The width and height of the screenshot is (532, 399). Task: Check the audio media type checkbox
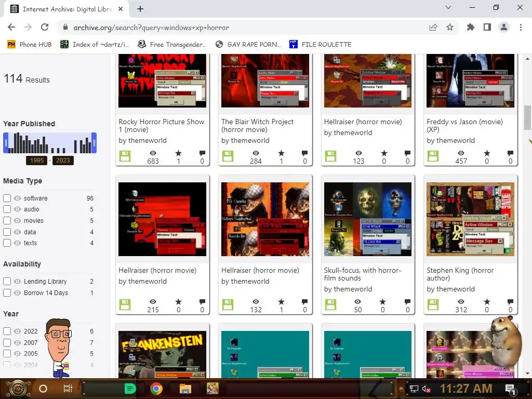7,209
